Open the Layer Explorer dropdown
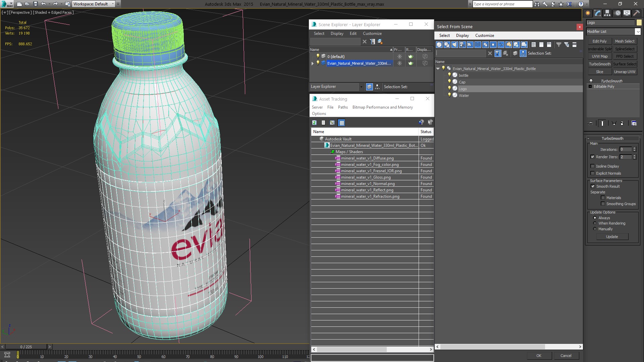This screenshot has height=362, width=644. click(361, 87)
